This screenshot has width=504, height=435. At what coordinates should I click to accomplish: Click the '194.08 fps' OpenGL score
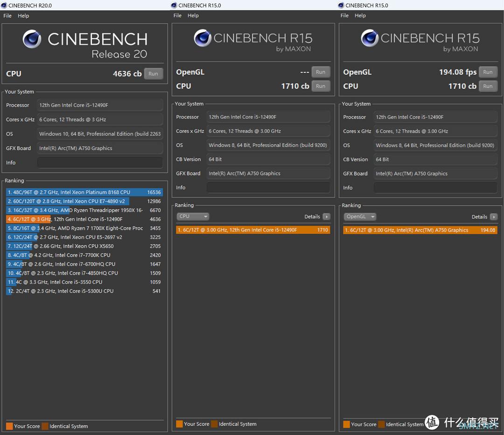[458, 72]
